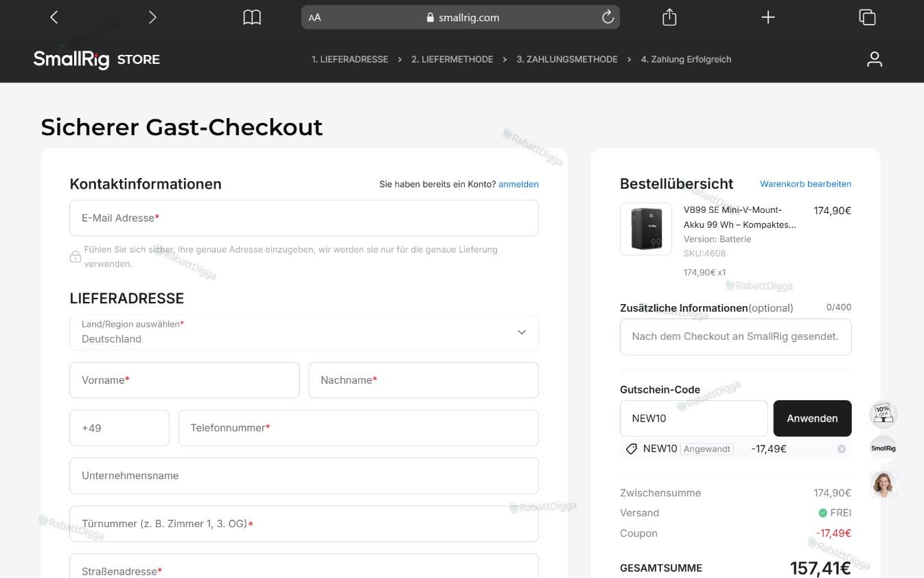The image size is (924, 578).
Task: Go to step 3. ZAHLUNGSMETHODE
Action: 567,60
